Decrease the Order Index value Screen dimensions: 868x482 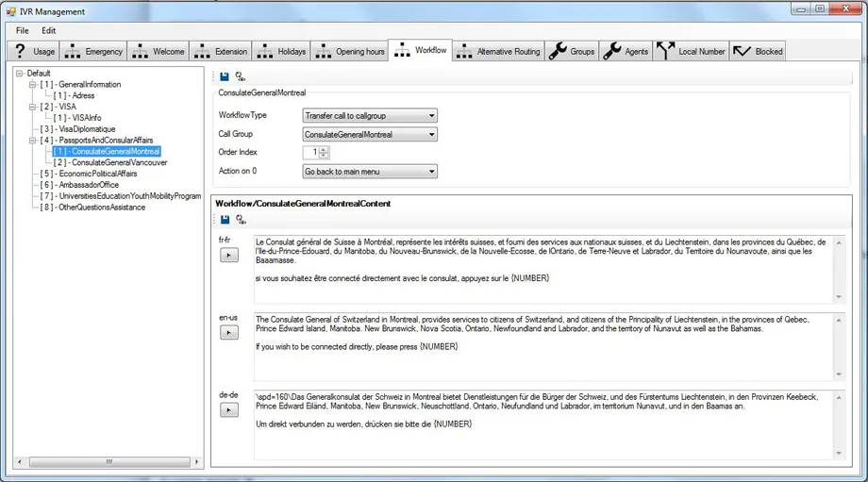click(x=324, y=155)
